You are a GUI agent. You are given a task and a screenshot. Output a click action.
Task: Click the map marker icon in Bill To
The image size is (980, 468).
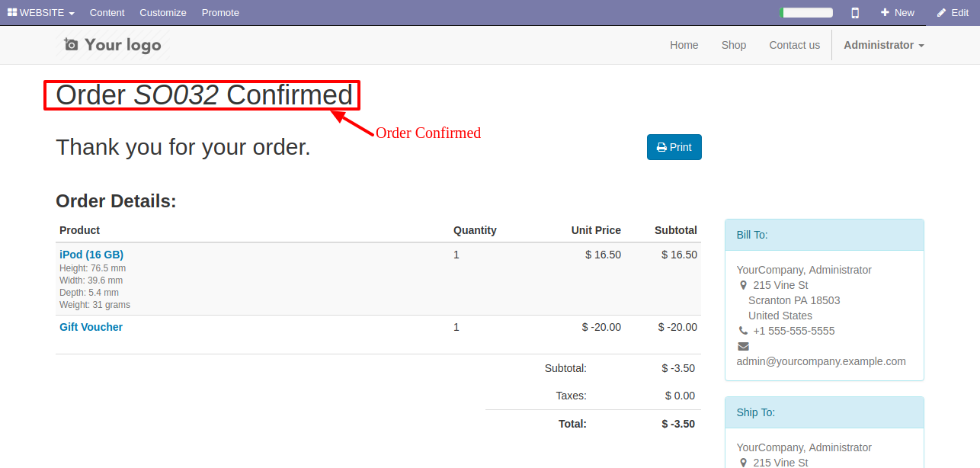(744, 285)
